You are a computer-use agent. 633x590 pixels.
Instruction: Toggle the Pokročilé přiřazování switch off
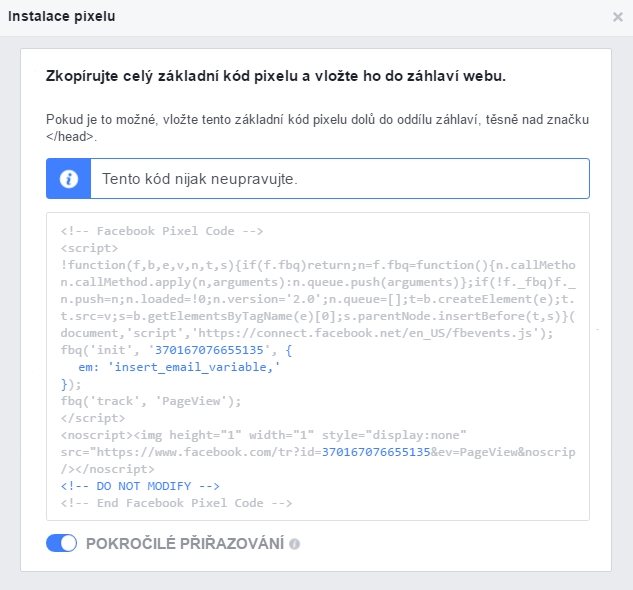(61, 543)
